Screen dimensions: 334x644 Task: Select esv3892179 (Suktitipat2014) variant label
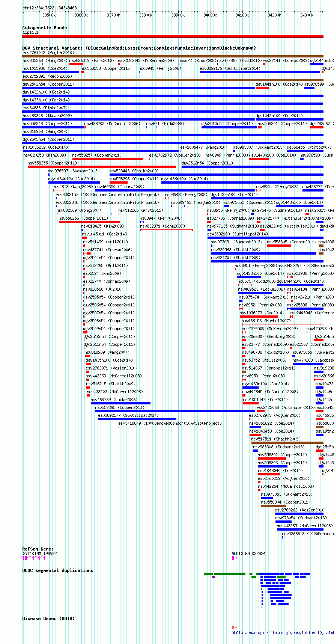pyautogui.click(x=230, y=68)
